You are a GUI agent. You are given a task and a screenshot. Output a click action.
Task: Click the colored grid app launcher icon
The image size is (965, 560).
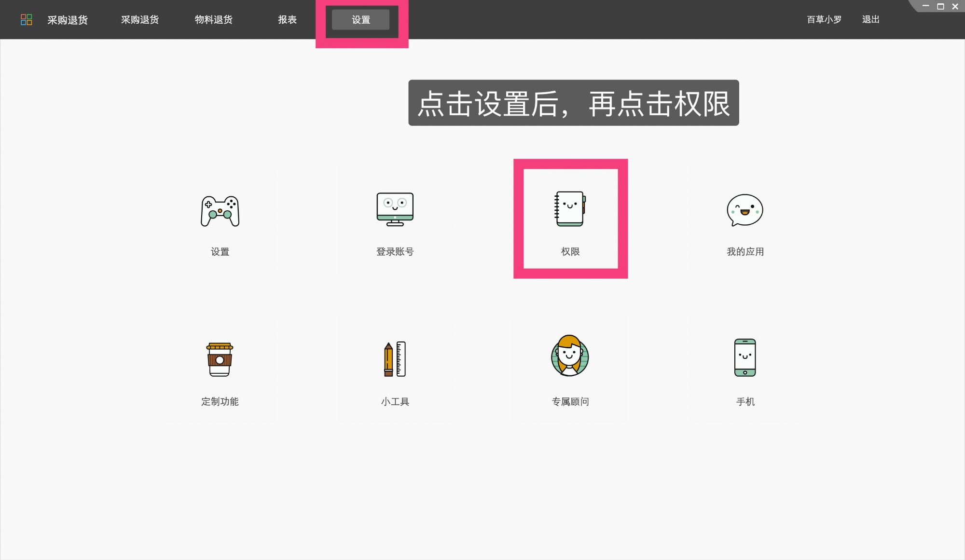(x=27, y=19)
